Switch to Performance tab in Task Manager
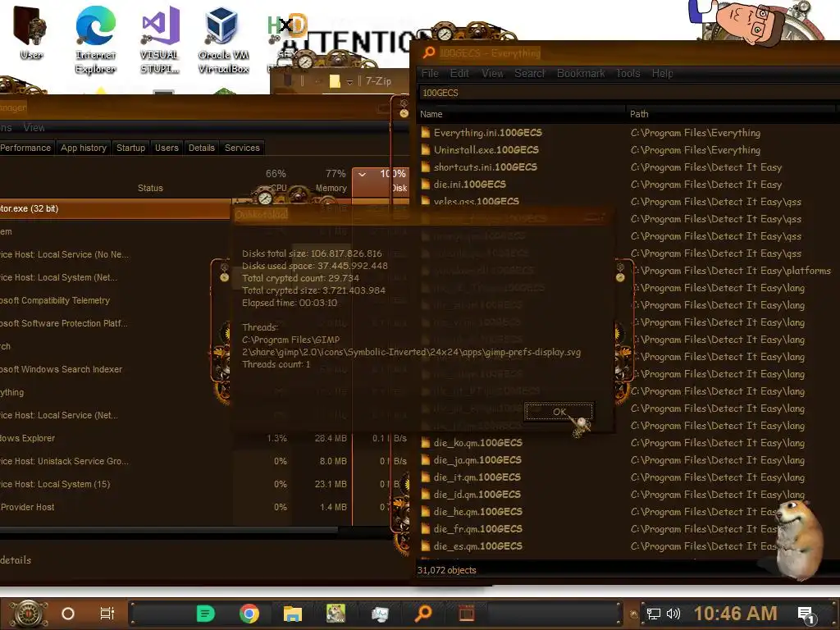This screenshot has height=630, width=840. [25, 148]
